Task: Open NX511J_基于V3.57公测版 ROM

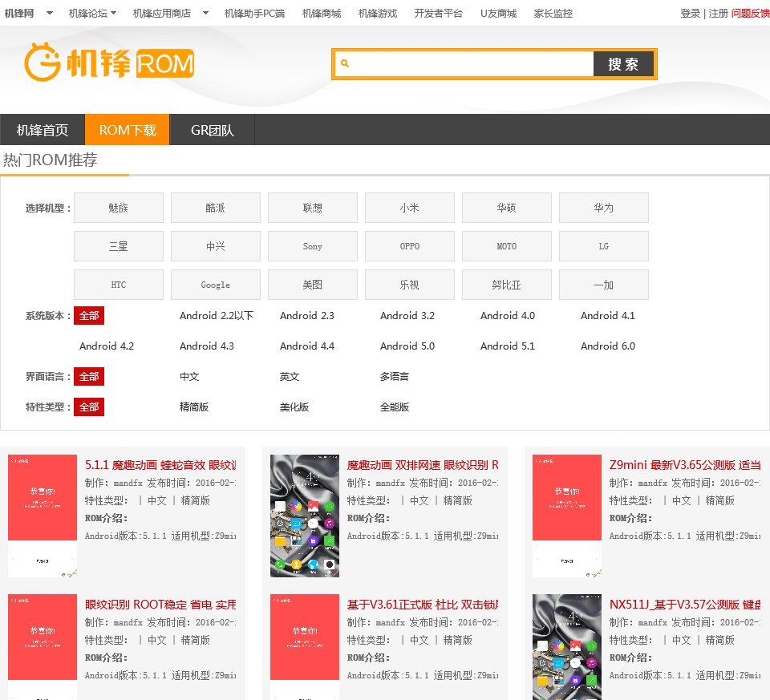Action: coord(685,605)
